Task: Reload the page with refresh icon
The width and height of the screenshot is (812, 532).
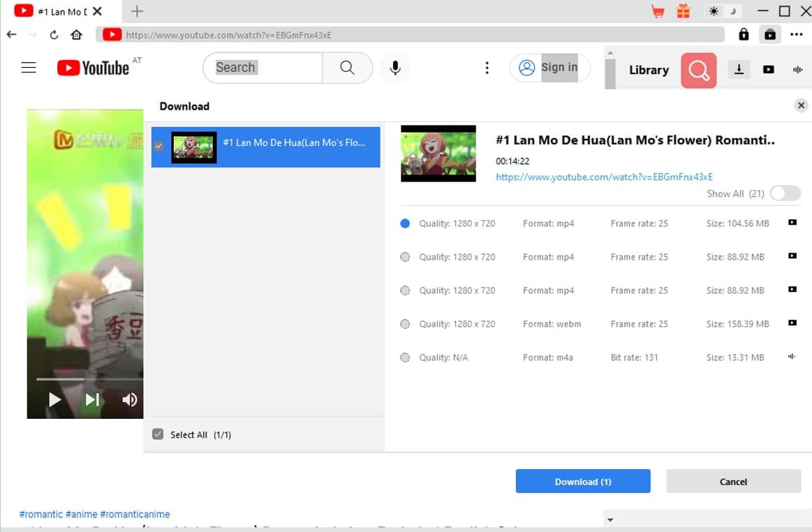Action: pos(54,35)
